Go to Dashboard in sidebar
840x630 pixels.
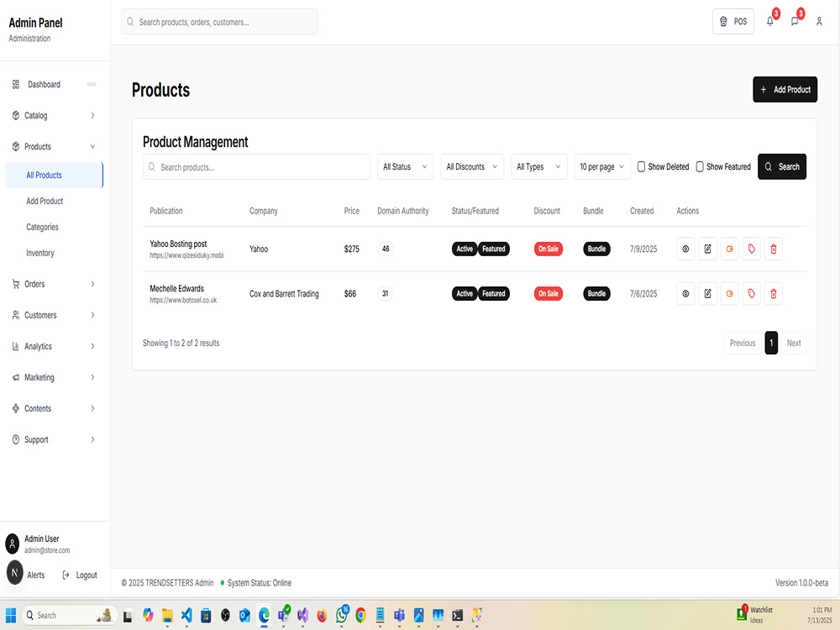click(54, 84)
